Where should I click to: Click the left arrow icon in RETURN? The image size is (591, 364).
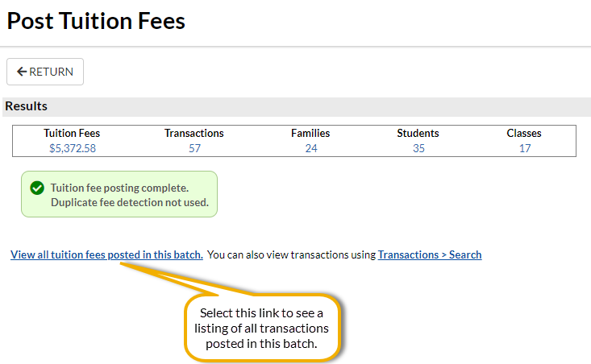pos(22,72)
